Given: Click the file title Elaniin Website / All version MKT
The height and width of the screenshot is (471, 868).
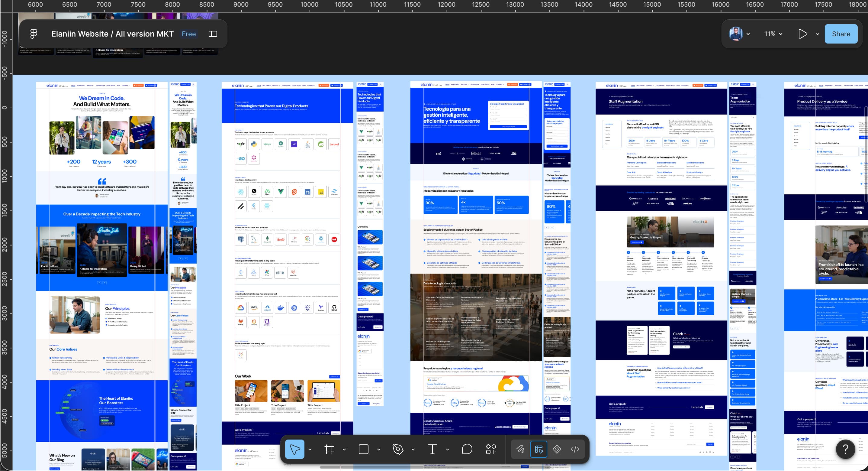Looking at the screenshot, I should point(112,34).
